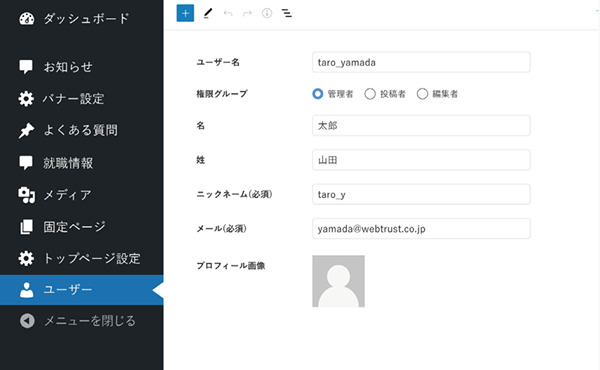
Task: Click the 名 input field with 太郎
Action: pos(421,126)
